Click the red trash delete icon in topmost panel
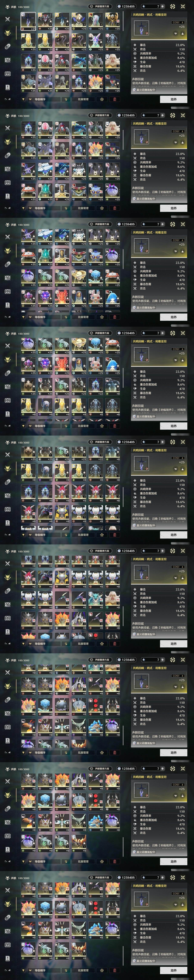This screenshot has height=980, width=194. pos(115,99)
